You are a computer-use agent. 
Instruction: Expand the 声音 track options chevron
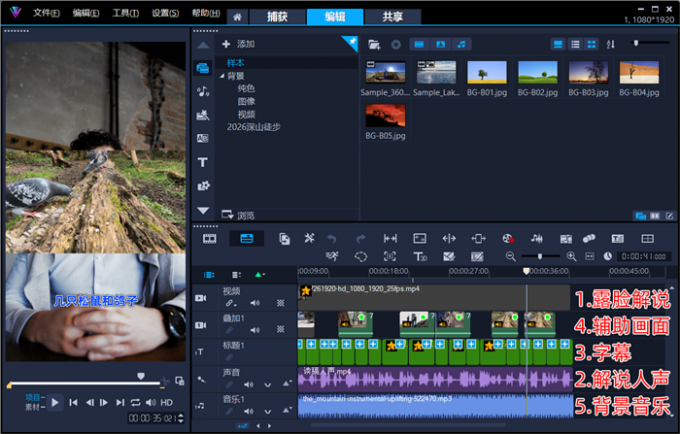[x=268, y=384]
